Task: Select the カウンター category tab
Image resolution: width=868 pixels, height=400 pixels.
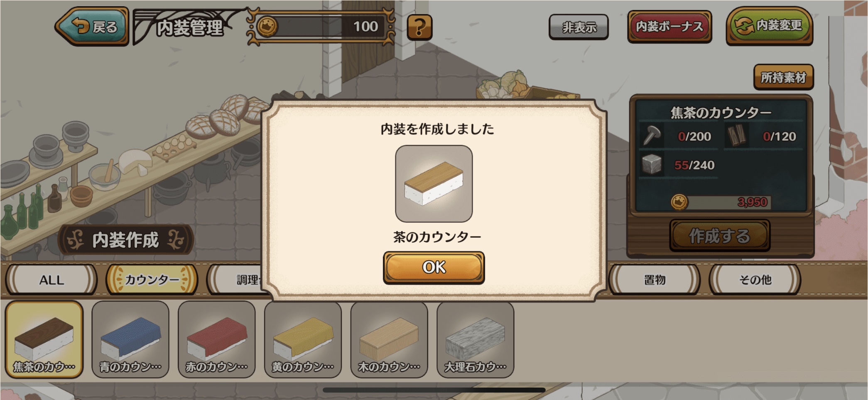Action: click(x=152, y=280)
